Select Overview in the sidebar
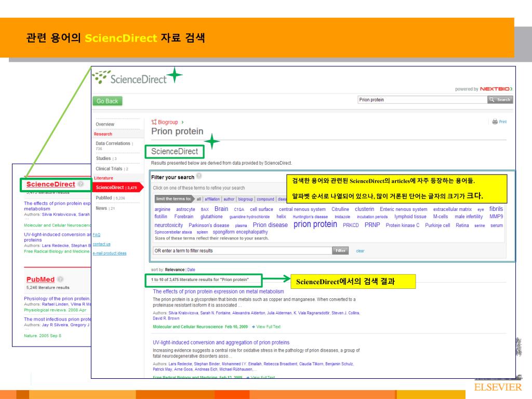Screen dimensions: 532x399 pos(105,124)
